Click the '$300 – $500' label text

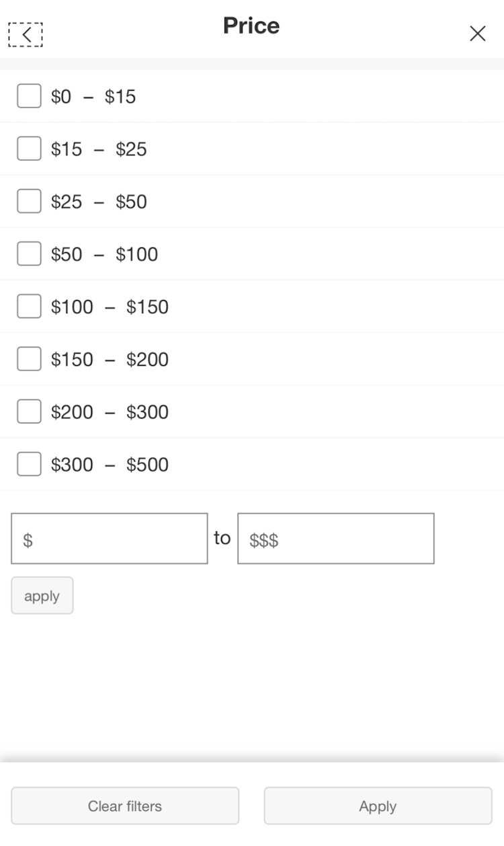[x=110, y=465]
